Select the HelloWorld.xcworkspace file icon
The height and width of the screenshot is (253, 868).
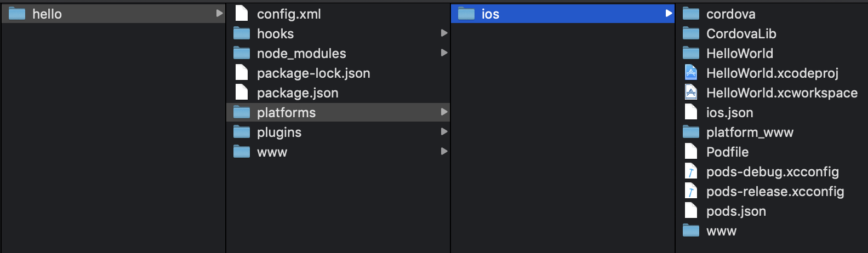[691, 93]
